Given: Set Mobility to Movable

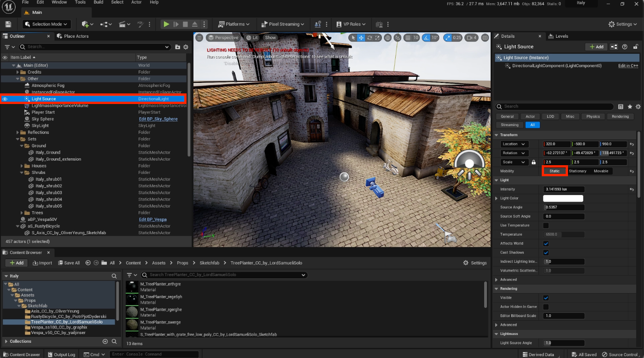Looking at the screenshot, I should (601, 171).
